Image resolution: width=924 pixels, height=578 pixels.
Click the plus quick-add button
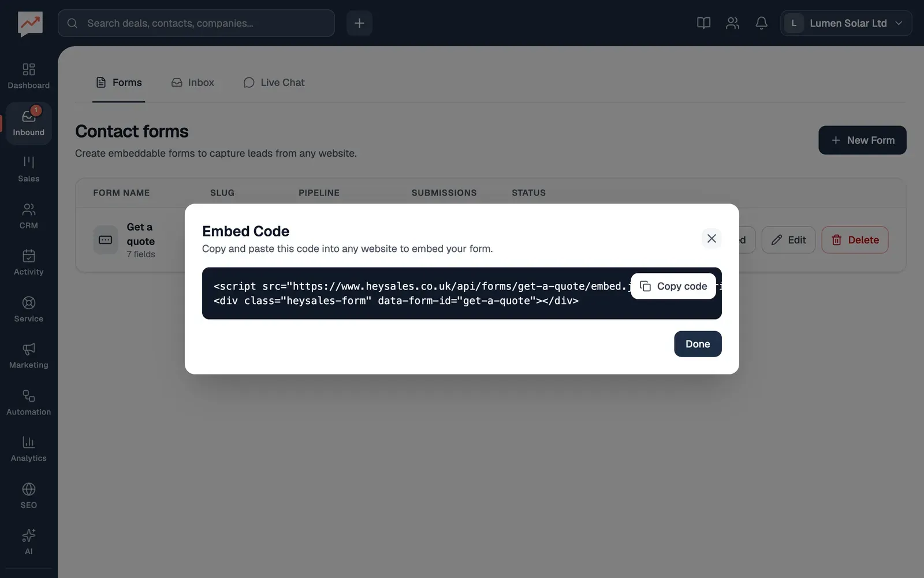click(x=359, y=23)
